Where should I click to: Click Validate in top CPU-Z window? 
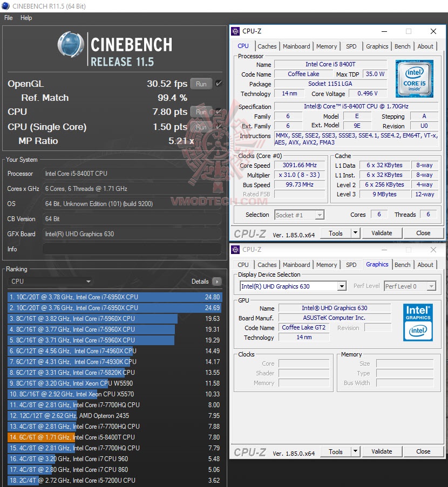[382, 233]
